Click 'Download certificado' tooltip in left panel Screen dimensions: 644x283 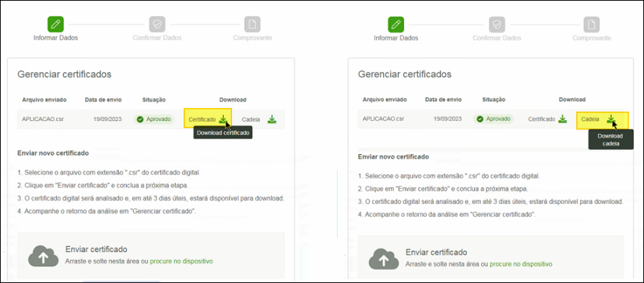tap(223, 132)
